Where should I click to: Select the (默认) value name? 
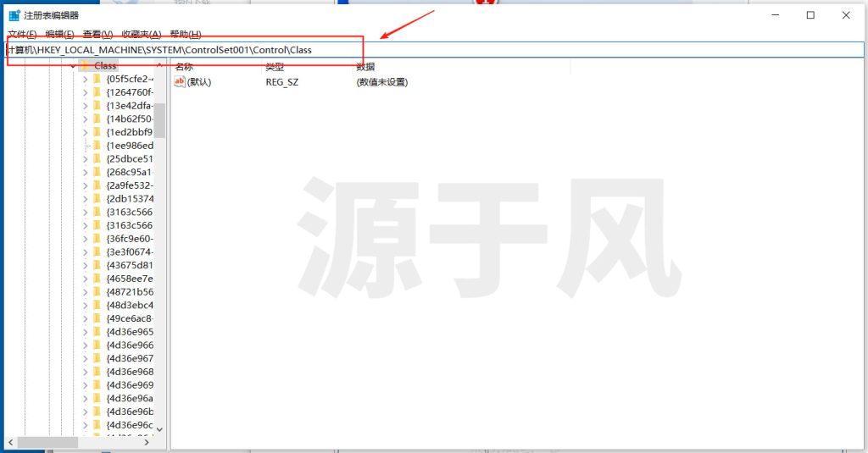pos(199,82)
